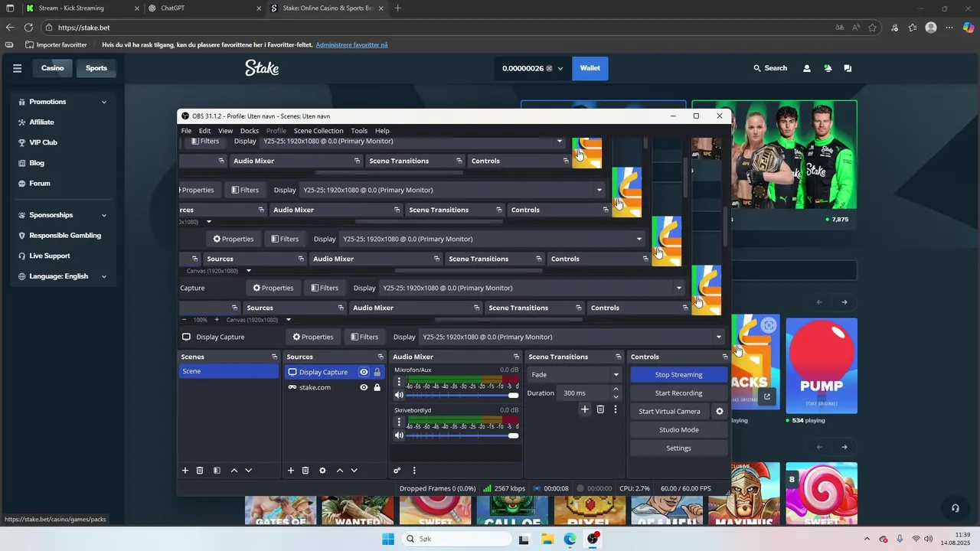Image resolution: width=980 pixels, height=551 pixels.
Task: Remove selected source with trash icon
Action: 305,471
